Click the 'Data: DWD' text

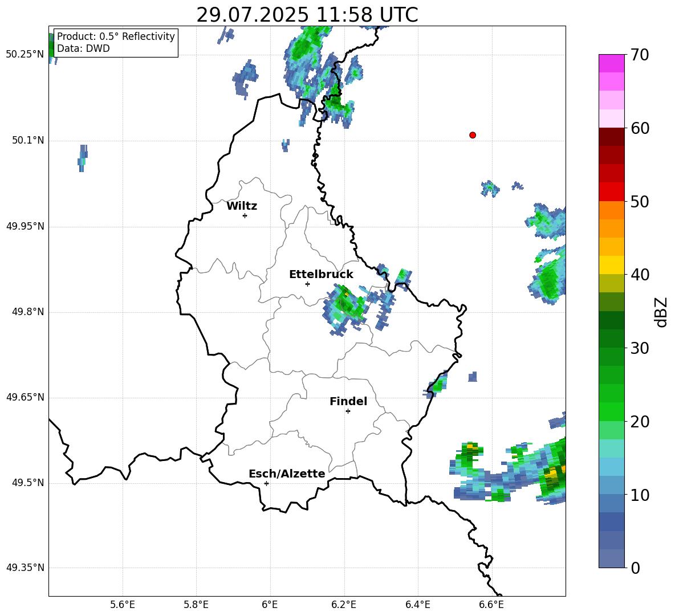point(83,48)
